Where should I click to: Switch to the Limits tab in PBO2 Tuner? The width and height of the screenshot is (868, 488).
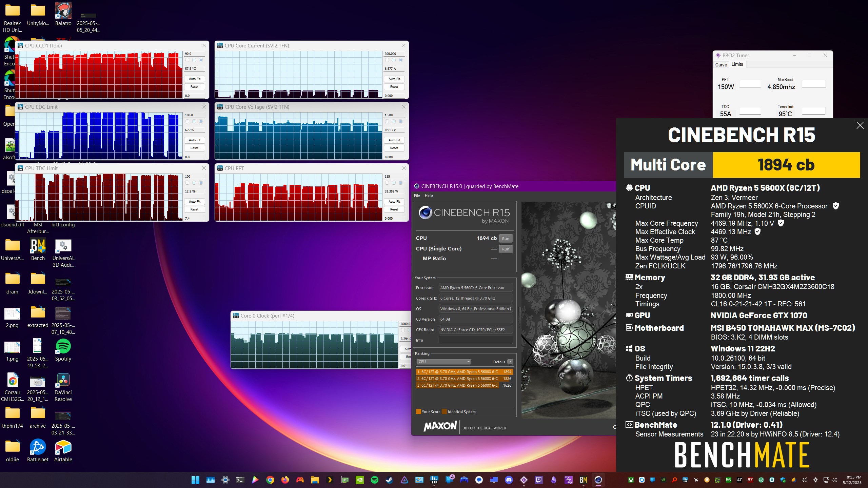pos(737,64)
